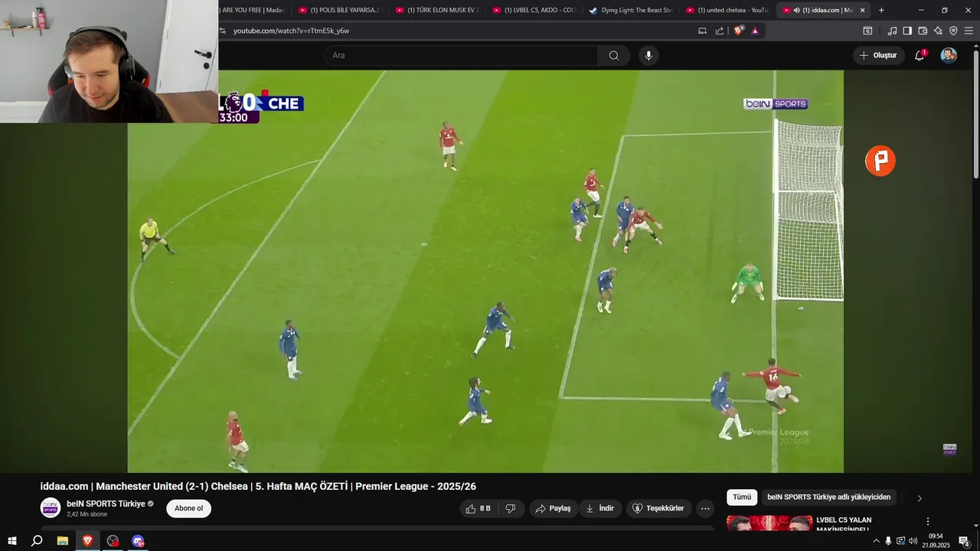Image resolution: width=980 pixels, height=551 pixels.
Task: Open taskbar clock showing 09:54
Action: 936,541
